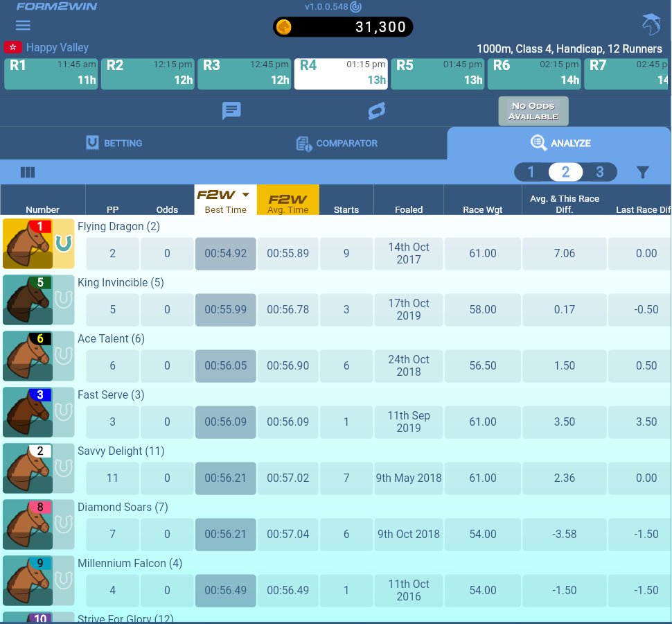
Task: Select avg time 00:56.78 cell
Action: point(288,310)
